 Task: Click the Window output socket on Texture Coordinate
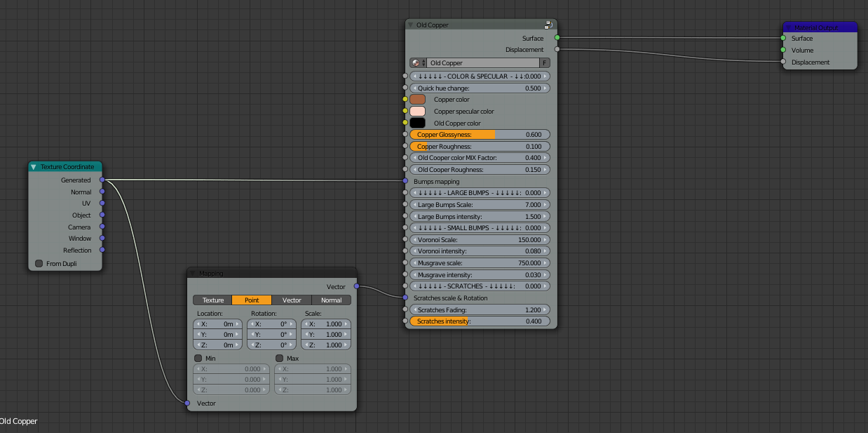(x=102, y=239)
